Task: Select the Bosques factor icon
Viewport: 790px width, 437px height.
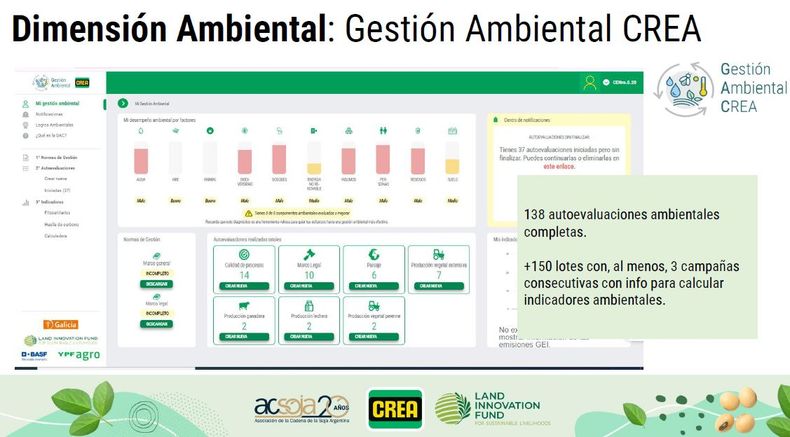Action: point(279,131)
